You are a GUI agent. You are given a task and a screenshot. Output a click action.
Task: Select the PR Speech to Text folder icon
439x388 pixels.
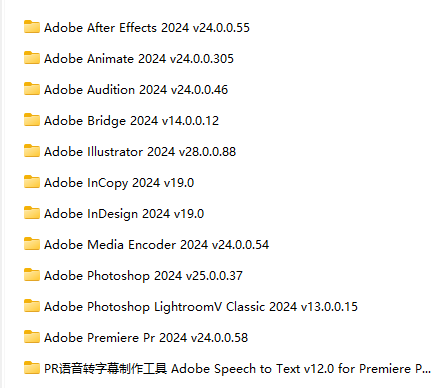click(32, 368)
